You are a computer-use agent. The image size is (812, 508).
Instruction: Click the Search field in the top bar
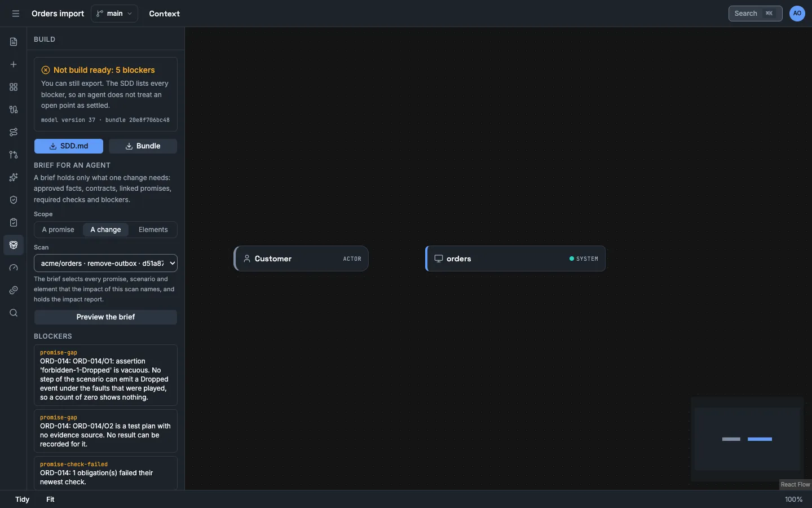point(755,14)
